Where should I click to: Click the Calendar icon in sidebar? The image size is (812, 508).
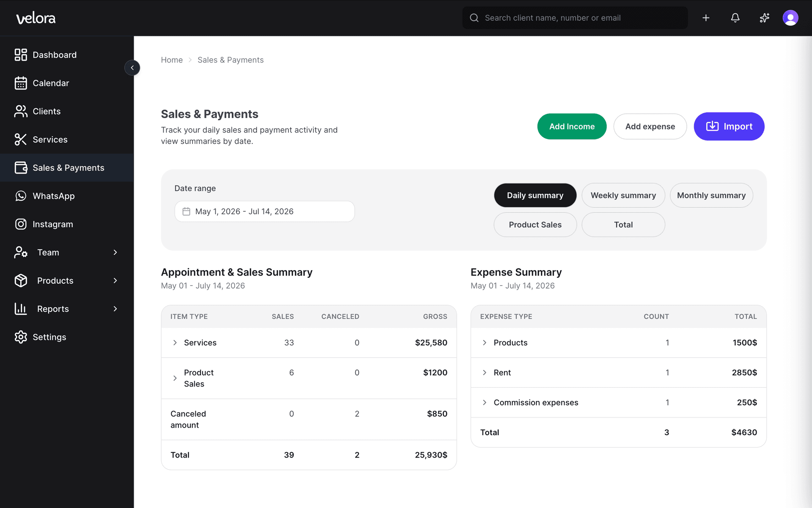tap(21, 83)
